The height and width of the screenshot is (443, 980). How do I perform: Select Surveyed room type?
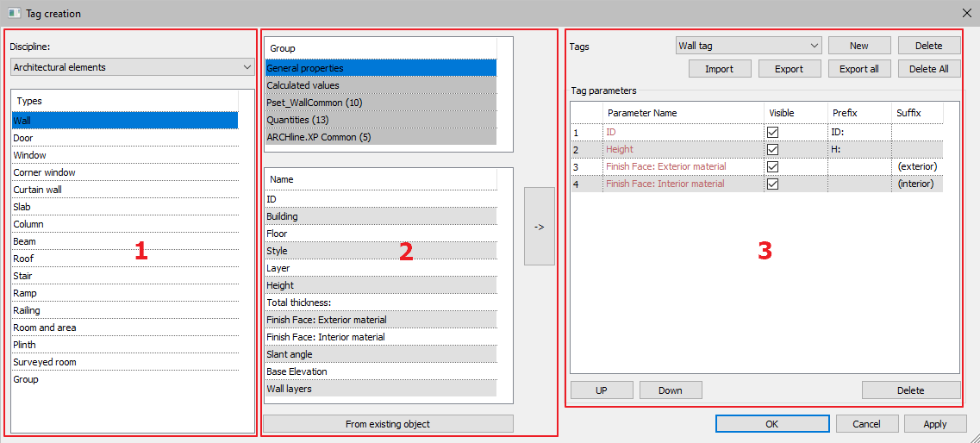tap(124, 363)
